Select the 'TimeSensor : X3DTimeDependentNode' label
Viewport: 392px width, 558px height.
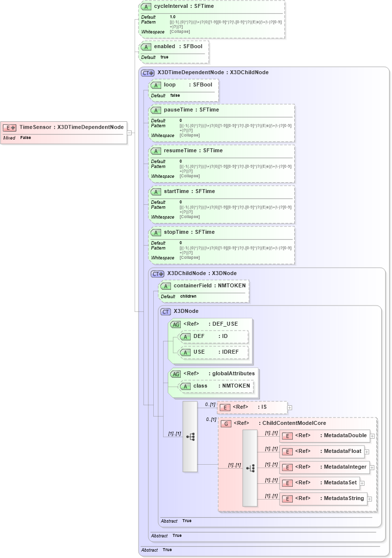(x=72, y=127)
